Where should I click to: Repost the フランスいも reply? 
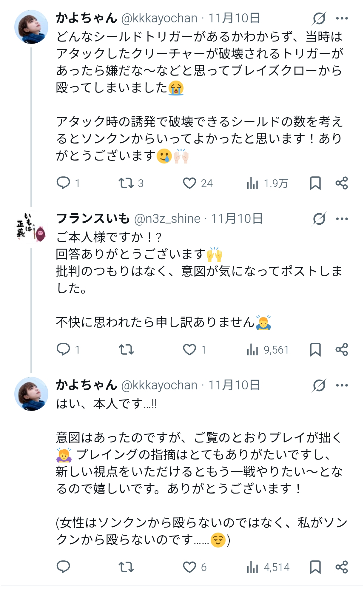(126, 349)
